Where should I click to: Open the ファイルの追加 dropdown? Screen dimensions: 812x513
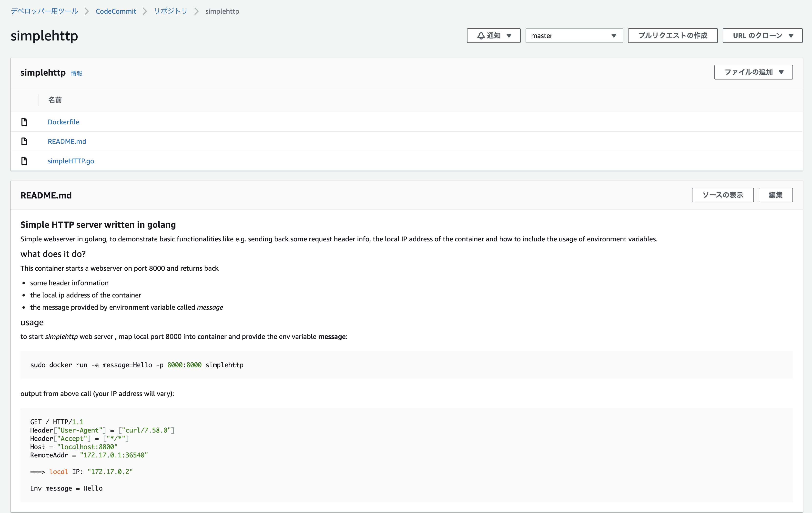(753, 72)
